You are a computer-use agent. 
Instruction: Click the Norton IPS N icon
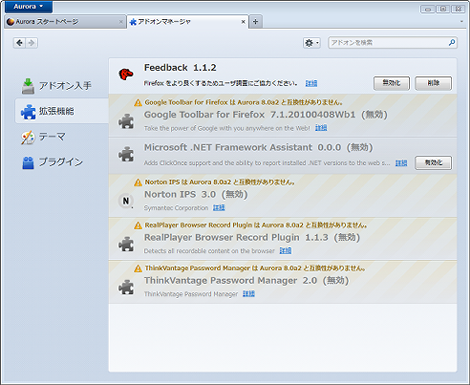coord(126,201)
